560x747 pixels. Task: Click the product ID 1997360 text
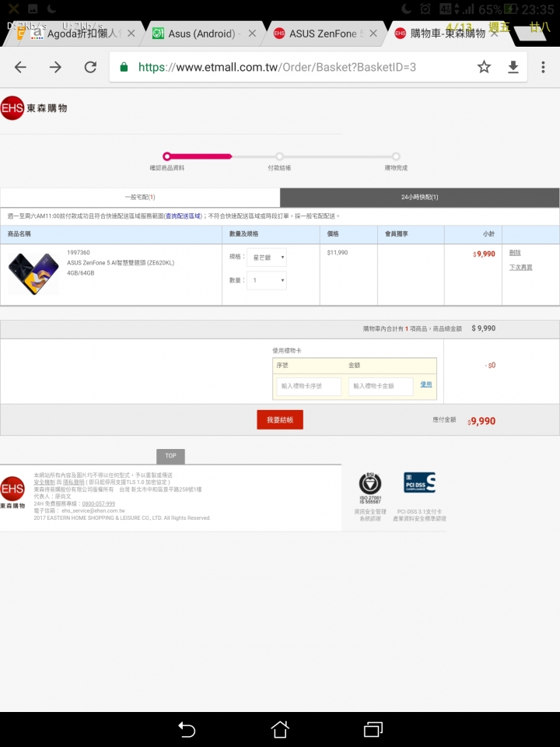[79, 252]
